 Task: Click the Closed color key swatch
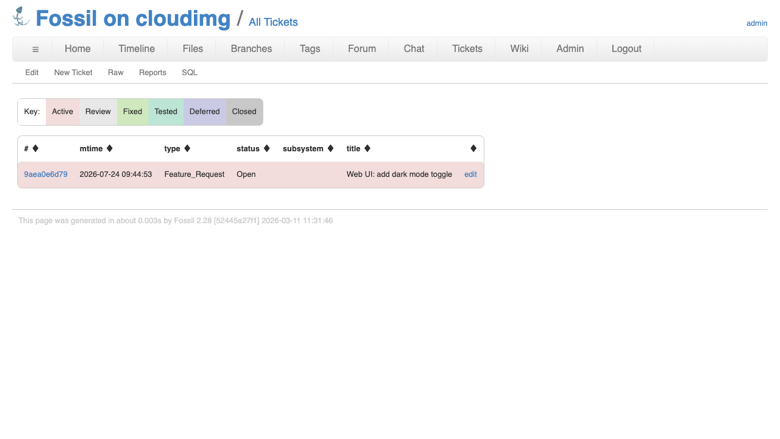[244, 112]
